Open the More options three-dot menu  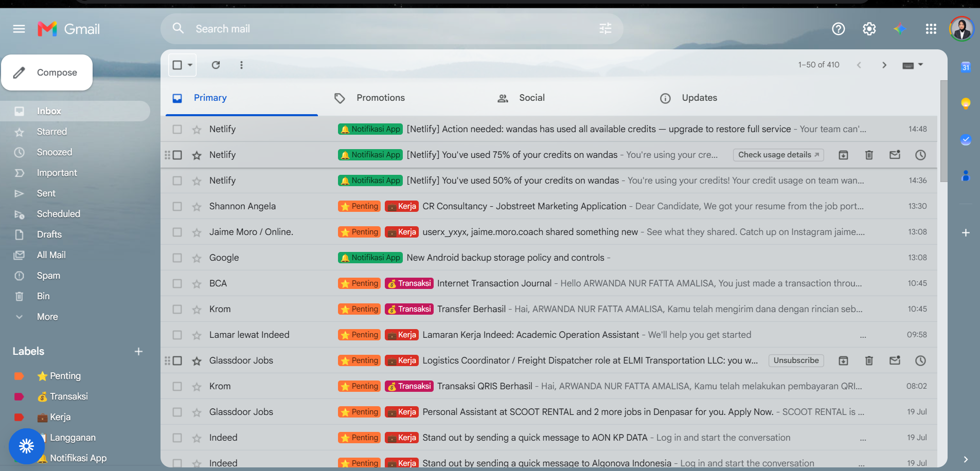(x=241, y=65)
